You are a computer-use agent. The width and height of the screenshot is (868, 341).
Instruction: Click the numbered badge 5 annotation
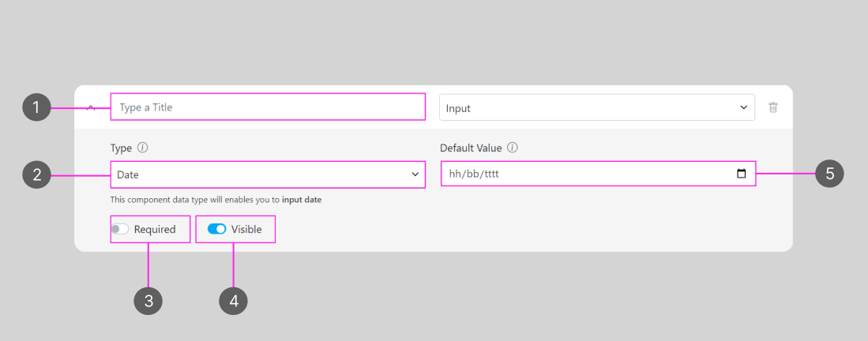pyautogui.click(x=829, y=174)
